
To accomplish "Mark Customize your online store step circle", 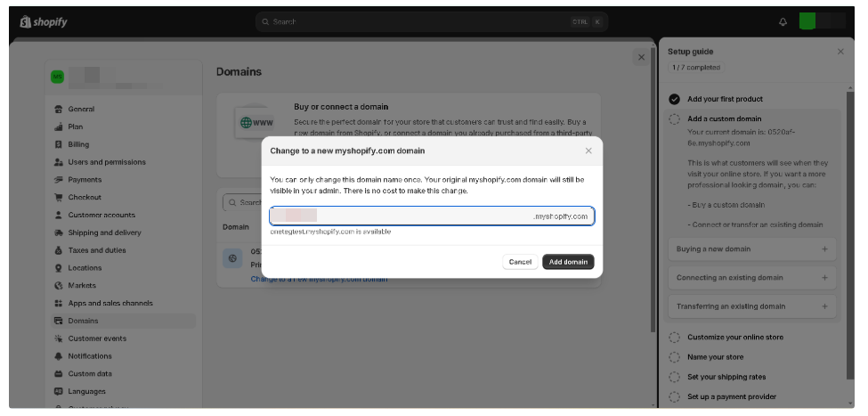I will (x=674, y=338).
